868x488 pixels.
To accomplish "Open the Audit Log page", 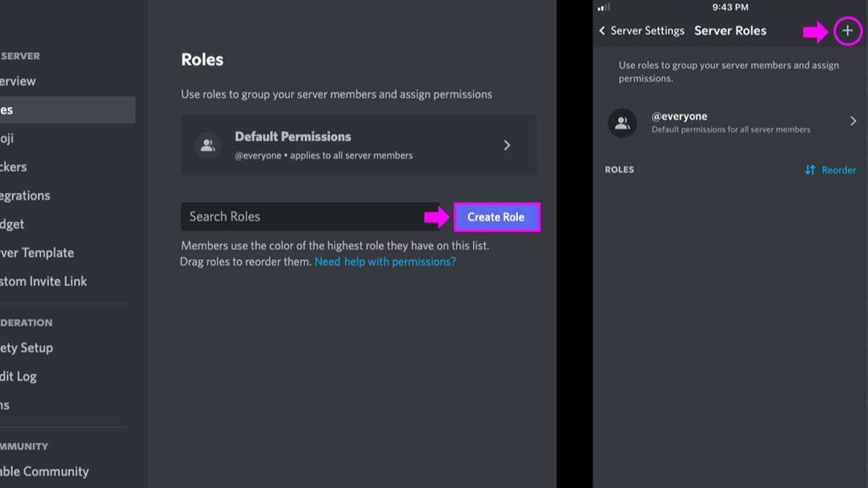I will point(20,376).
